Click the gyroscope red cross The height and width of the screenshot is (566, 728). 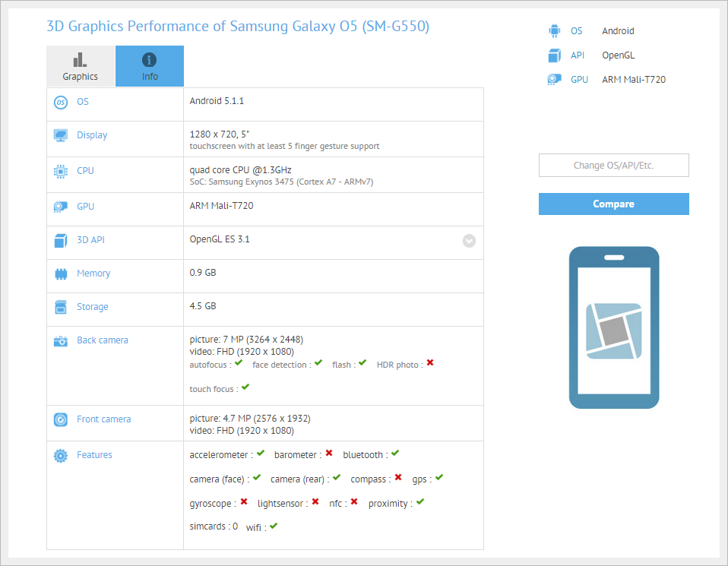click(244, 501)
